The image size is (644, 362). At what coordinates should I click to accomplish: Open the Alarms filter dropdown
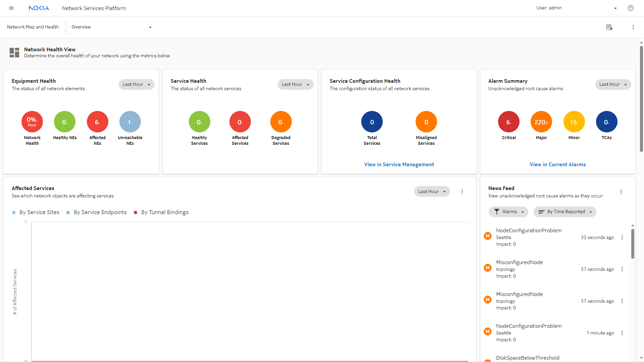coord(508,212)
